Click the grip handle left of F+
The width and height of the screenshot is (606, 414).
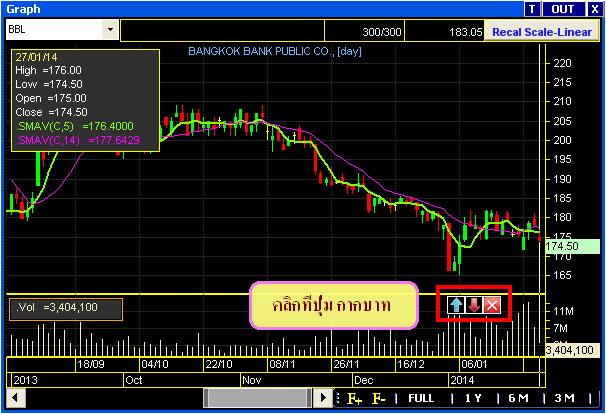338,398
